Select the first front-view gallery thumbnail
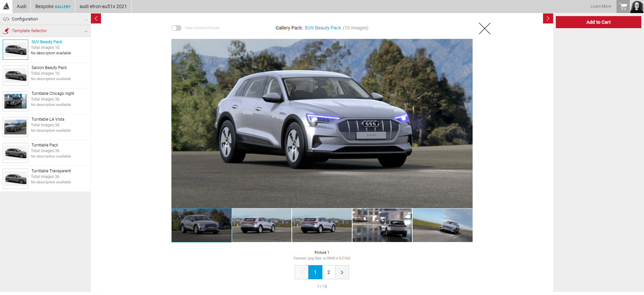This screenshot has height=295, width=644. pyautogui.click(x=201, y=225)
